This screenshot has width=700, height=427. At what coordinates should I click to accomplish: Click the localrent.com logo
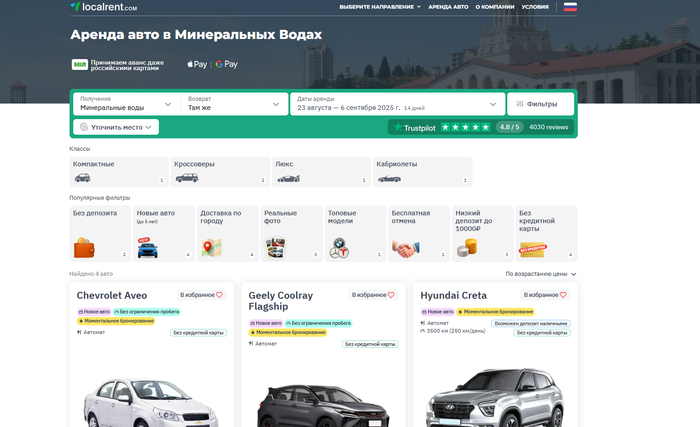tap(104, 7)
